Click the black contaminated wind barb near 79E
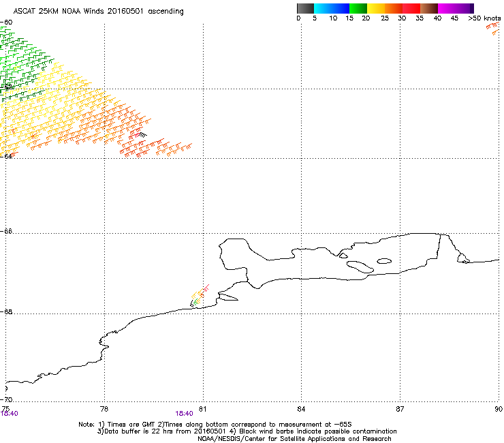This screenshot has height=443, width=504. 142,135
